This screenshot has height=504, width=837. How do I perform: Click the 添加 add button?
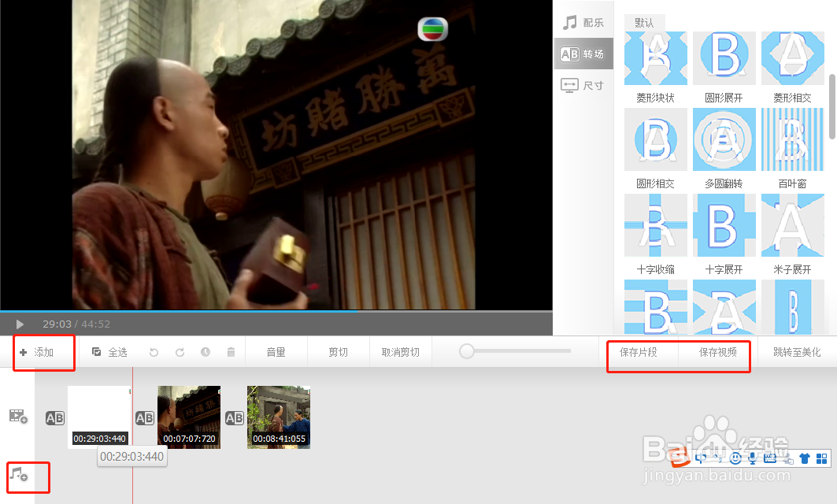click(x=36, y=352)
